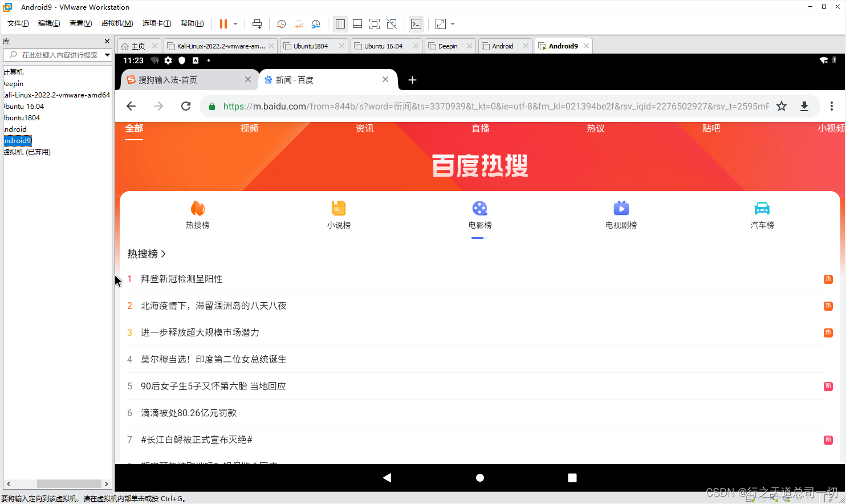The height and width of the screenshot is (504, 846).
Task: Open the 选项卡(T) menu
Action: (157, 23)
